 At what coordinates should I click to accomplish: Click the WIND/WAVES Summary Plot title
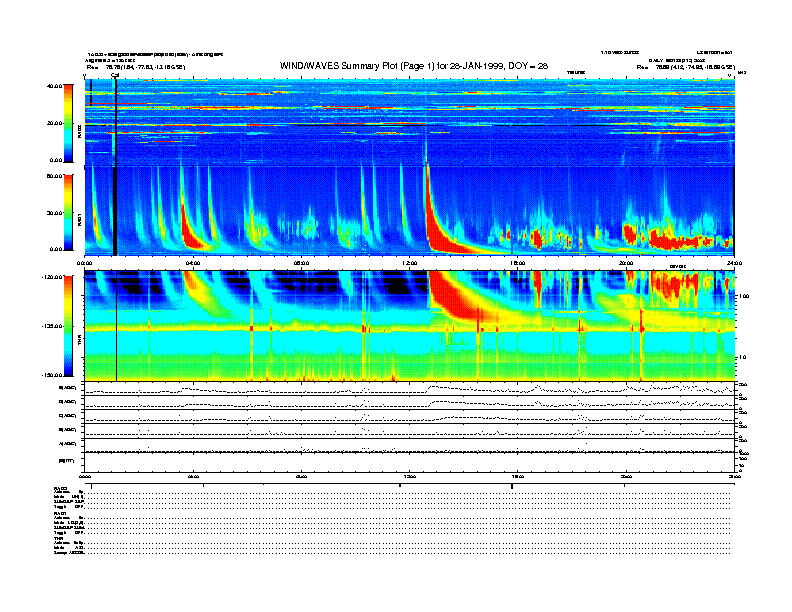point(414,66)
